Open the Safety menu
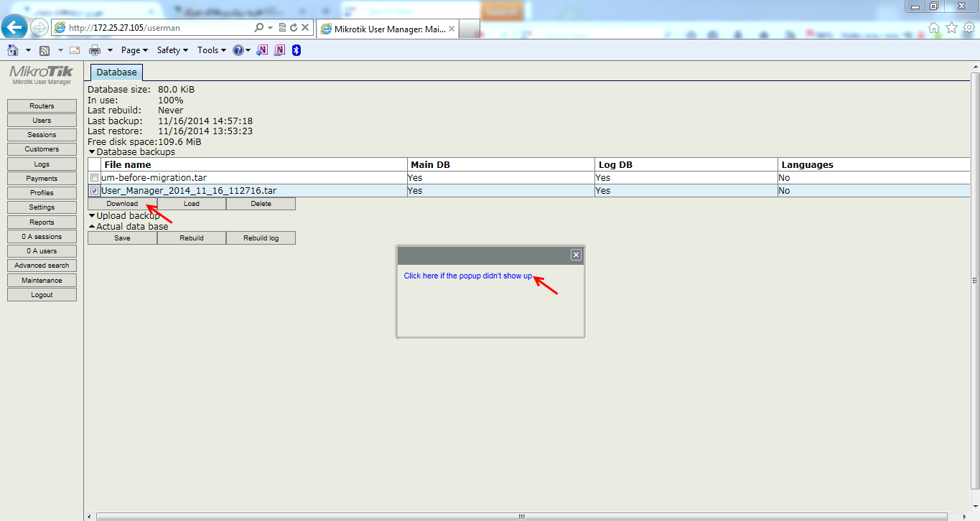Screen dimensions: 980x521 [x=172, y=50]
